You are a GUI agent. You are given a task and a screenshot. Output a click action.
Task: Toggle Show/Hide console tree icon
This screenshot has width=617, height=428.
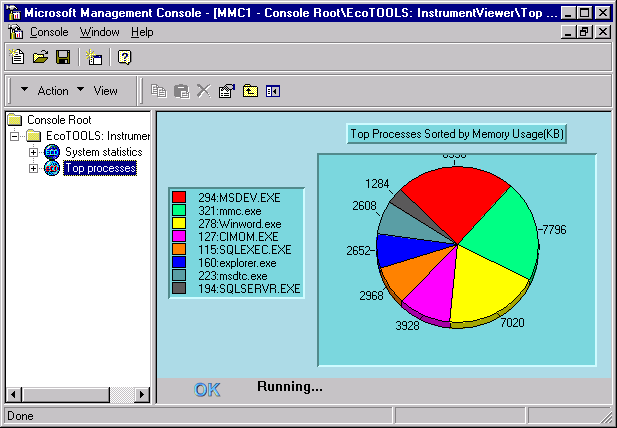pyautogui.click(x=273, y=91)
